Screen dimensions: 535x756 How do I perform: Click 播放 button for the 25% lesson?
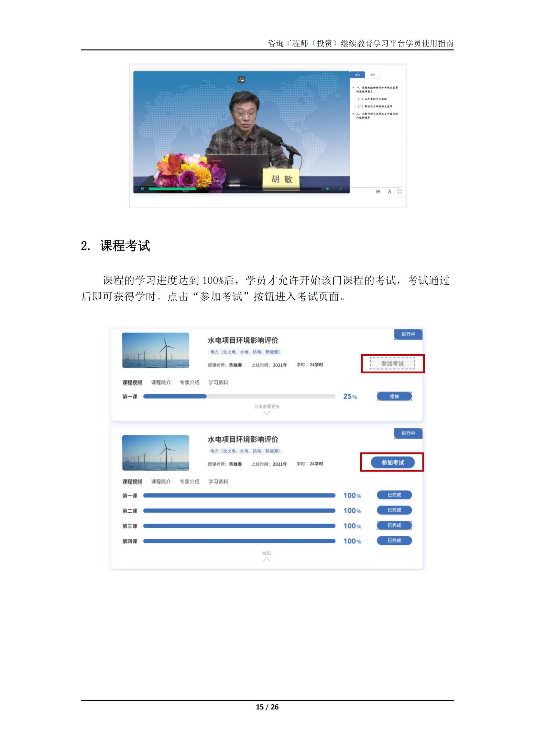pos(394,396)
